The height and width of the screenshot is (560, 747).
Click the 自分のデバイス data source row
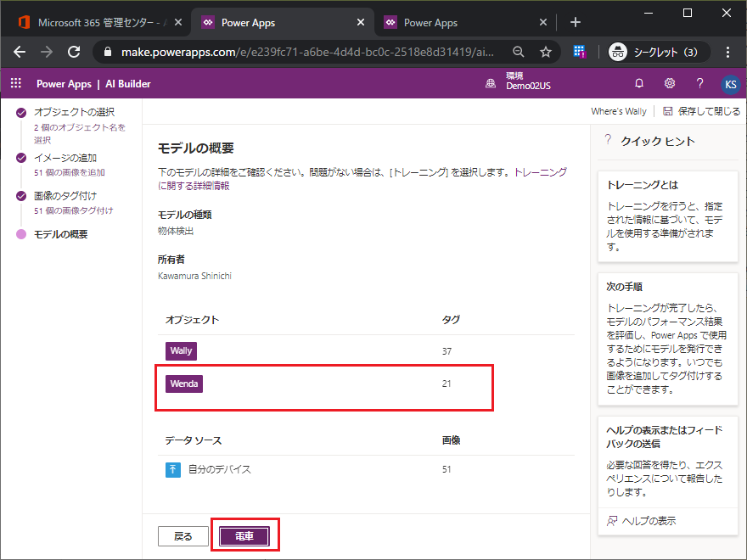pos(366,469)
